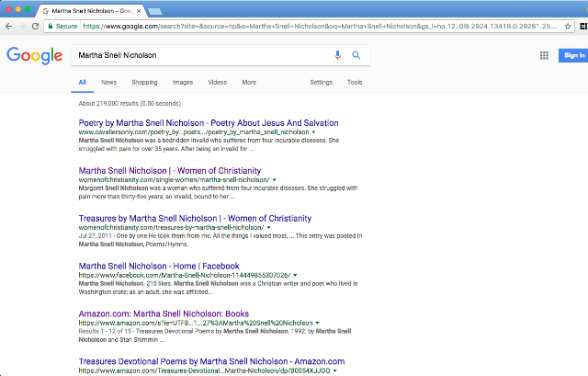Close the Martha Snell Nicholson tab
This screenshot has width=588, height=376.
(139, 11)
